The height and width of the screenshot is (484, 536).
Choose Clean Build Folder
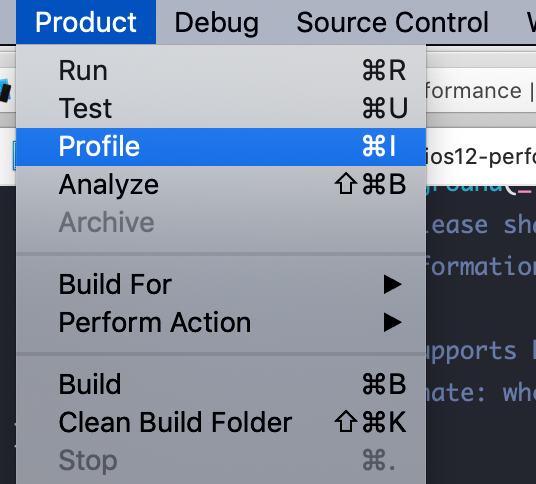(221, 422)
